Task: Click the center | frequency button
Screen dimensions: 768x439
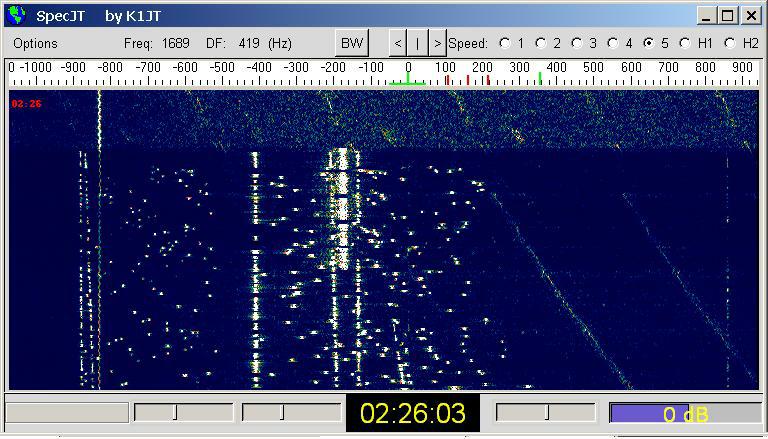Action: coord(418,43)
